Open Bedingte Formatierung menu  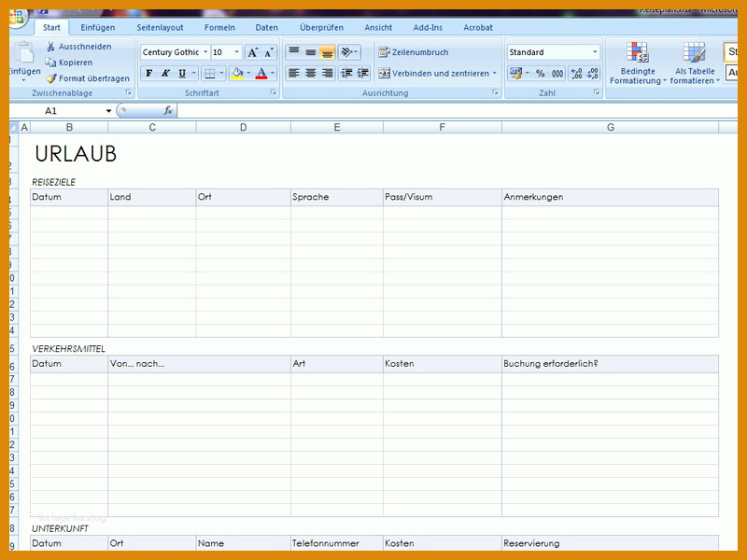638,63
